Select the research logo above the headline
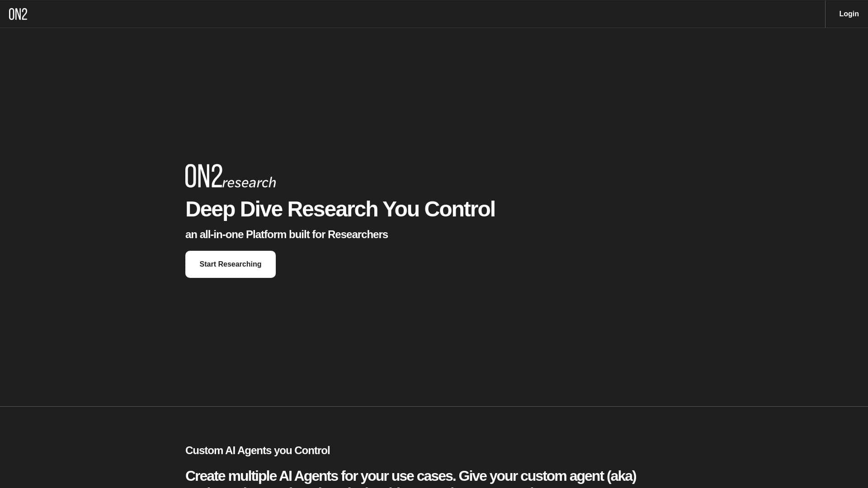The width and height of the screenshot is (868, 488). point(231,175)
